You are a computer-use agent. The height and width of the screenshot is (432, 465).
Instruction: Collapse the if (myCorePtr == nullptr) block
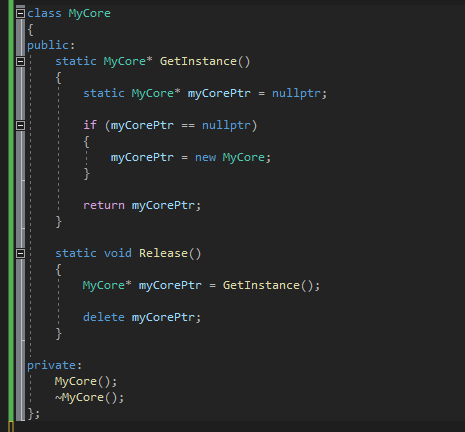click(x=20, y=125)
